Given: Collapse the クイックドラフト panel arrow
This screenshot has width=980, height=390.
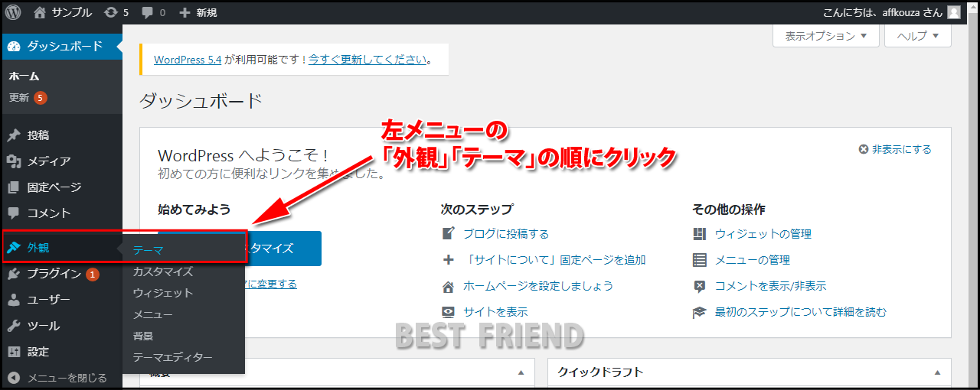Looking at the screenshot, I should pyautogui.click(x=937, y=372).
